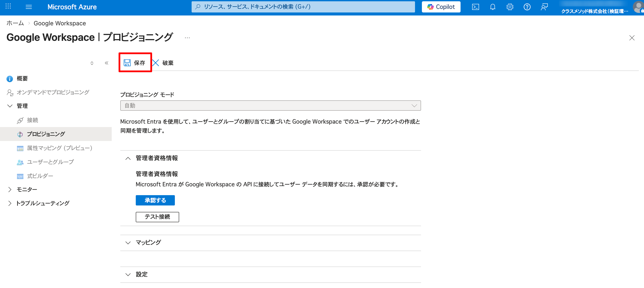This screenshot has height=288, width=644.
Task: Collapse the 管理者資格情報 section
Action: (x=128, y=158)
